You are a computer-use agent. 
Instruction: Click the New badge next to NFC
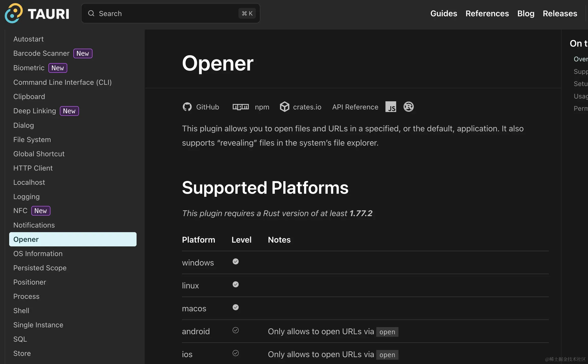(x=41, y=211)
